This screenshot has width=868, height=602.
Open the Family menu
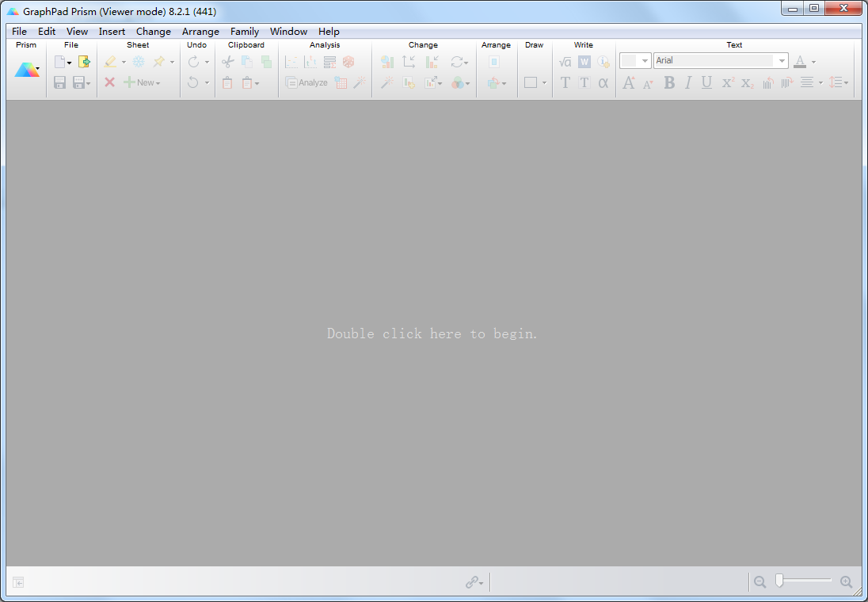[245, 32]
